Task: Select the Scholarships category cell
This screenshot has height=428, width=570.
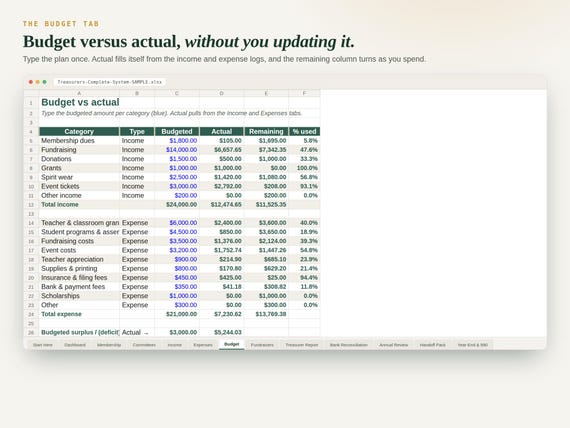Action: coord(79,296)
